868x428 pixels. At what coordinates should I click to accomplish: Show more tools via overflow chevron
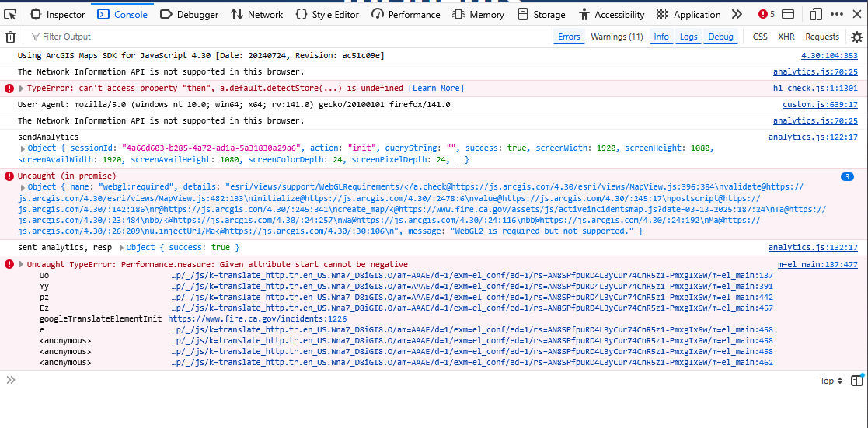coord(737,14)
